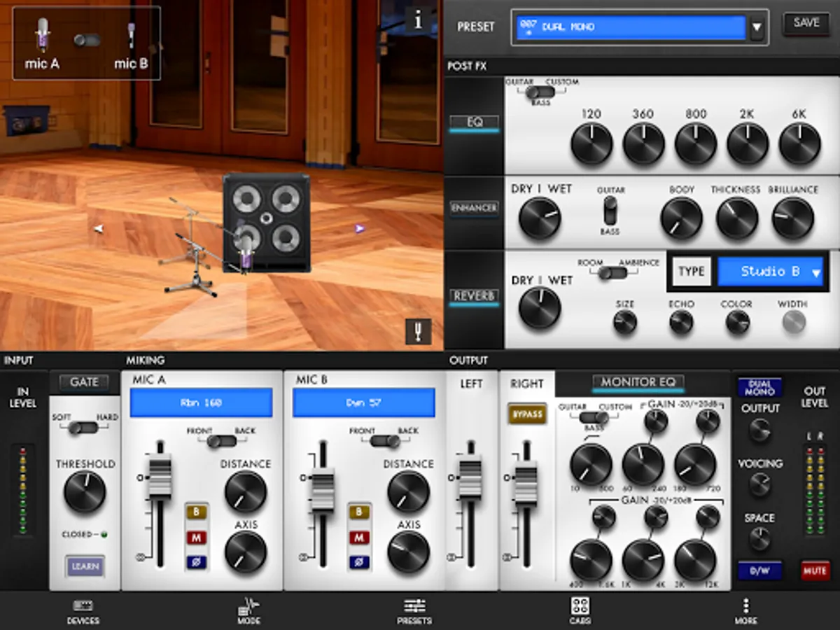Click right arrow to rotate room view
The width and height of the screenshot is (840, 630).
pos(360,227)
